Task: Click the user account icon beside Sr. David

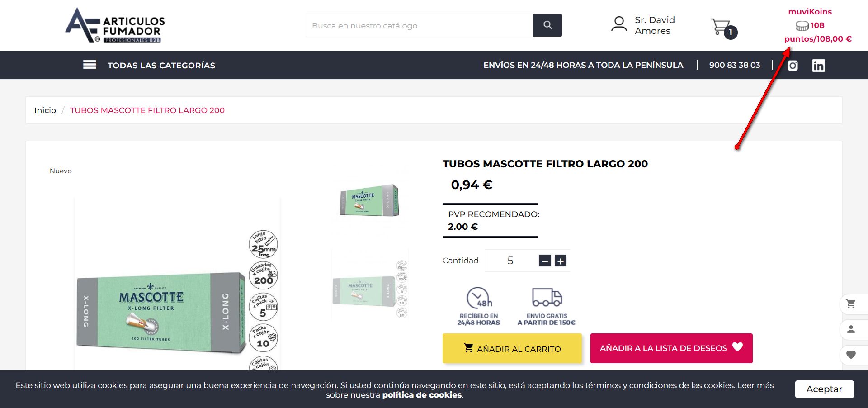Action: coord(619,24)
